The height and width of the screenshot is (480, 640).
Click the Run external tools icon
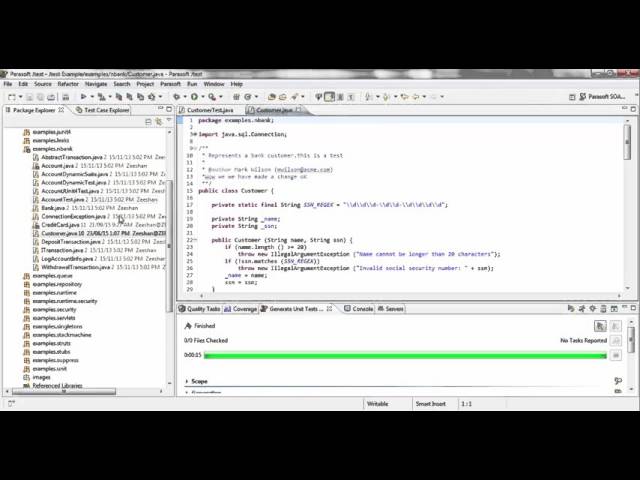tap(212, 97)
